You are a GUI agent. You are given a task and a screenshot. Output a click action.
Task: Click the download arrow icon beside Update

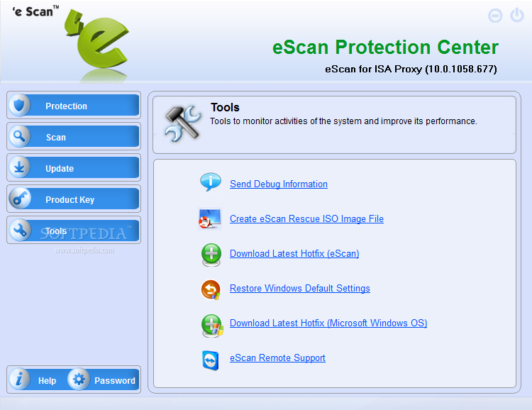tap(19, 167)
